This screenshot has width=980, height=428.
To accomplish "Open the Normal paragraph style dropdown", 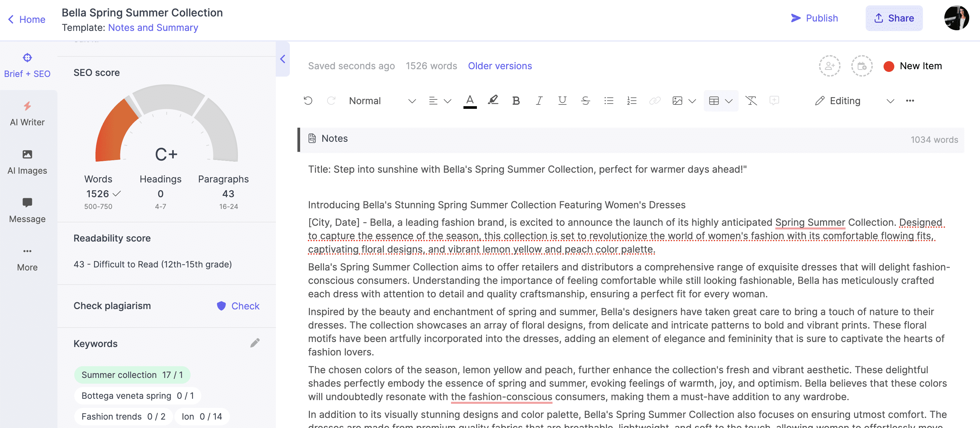I will pos(382,101).
